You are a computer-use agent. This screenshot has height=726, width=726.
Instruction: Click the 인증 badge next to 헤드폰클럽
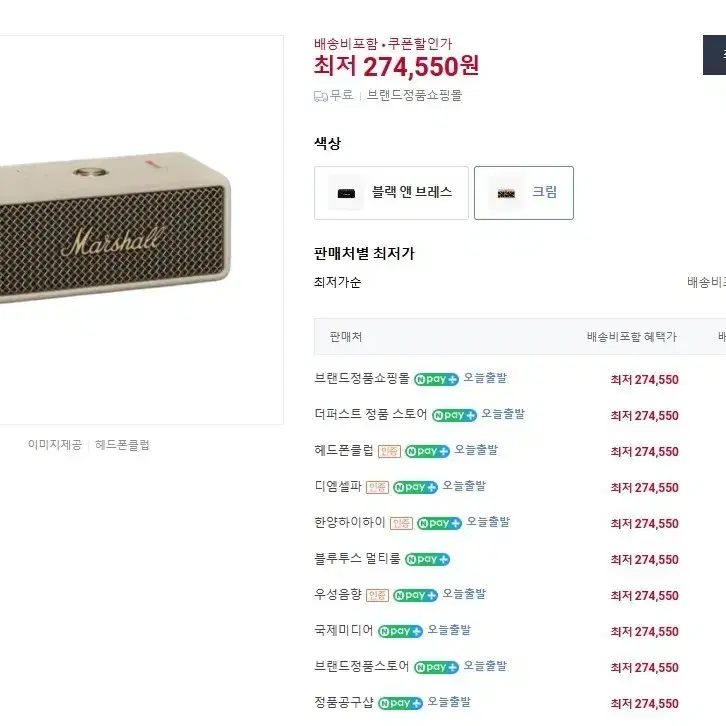(389, 451)
